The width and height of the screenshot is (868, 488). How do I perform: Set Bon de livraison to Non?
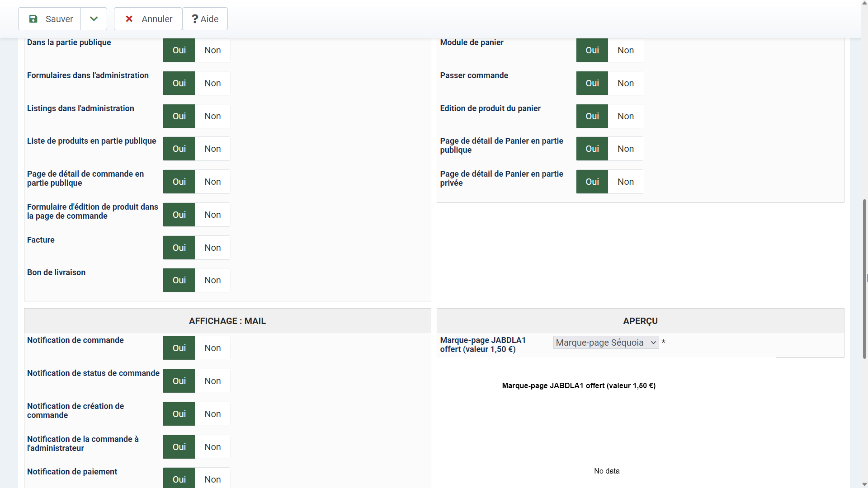212,280
